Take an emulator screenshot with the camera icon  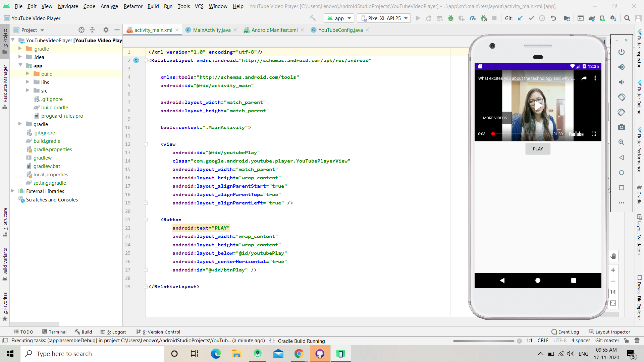click(x=622, y=127)
